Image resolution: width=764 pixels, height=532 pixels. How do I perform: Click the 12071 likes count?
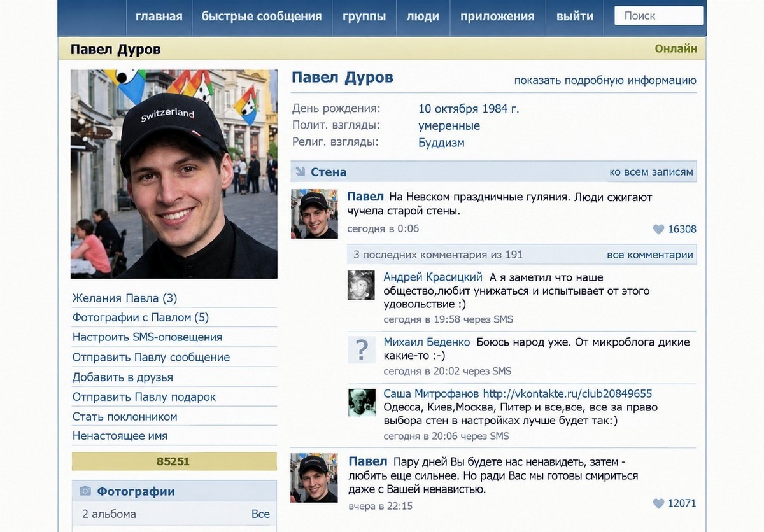pos(683,503)
